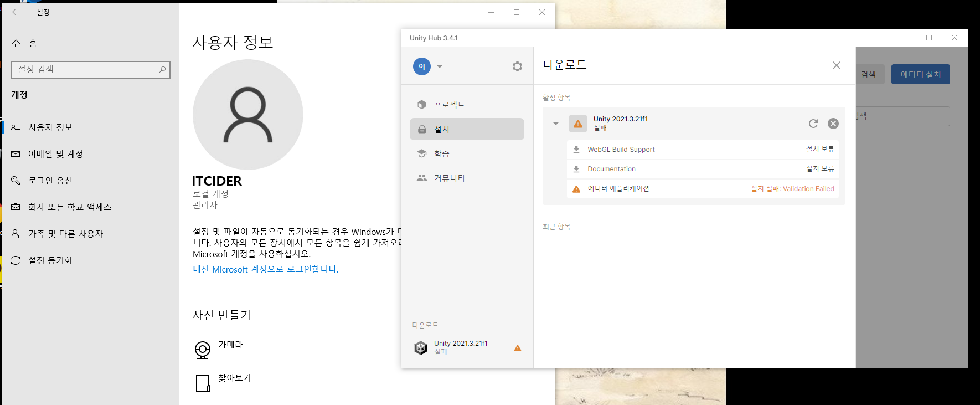Collapse the Unity 2021.3.21f1 download entry
The height and width of the screenshot is (405, 980).
556,124
